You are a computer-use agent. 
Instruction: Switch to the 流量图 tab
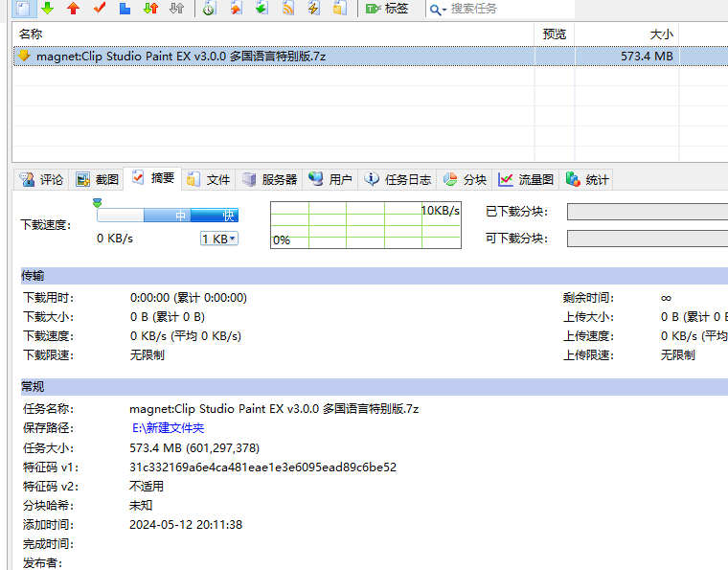coord(526,180)
